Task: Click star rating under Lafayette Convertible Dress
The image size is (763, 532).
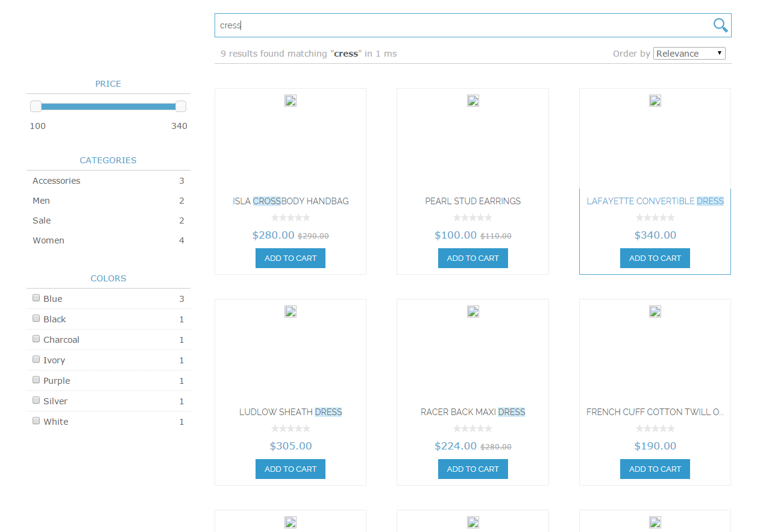Action: click(x=655, y=217)
